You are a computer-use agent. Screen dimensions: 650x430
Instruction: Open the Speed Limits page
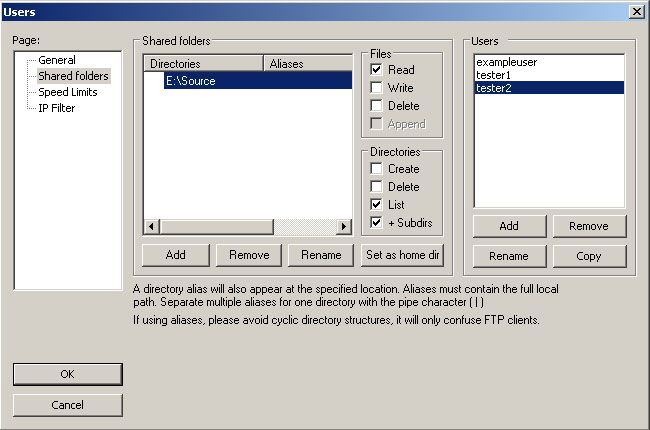coord(68,92)
